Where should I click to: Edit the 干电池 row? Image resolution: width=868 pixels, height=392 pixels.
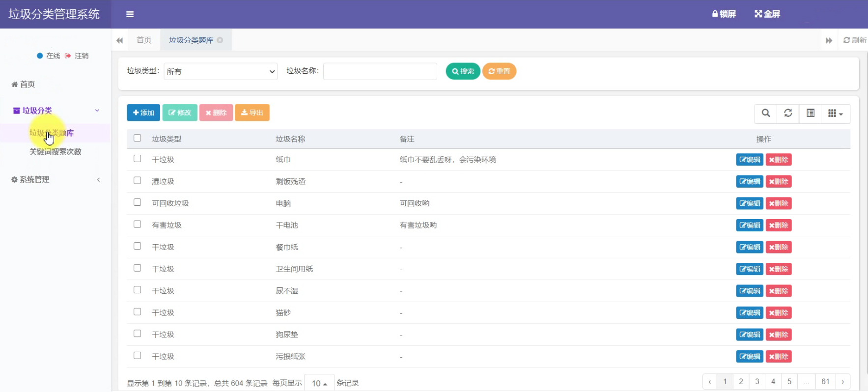click(750, 225)
